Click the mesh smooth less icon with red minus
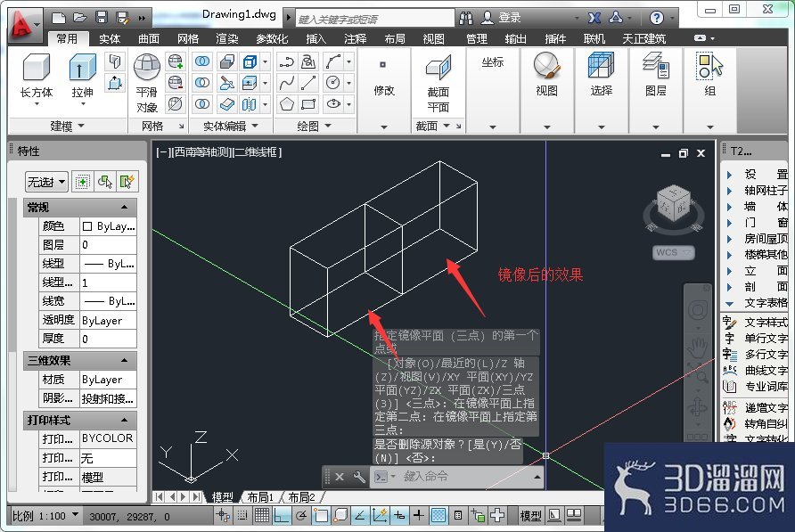The image size is (795, 532). (176, 83)
